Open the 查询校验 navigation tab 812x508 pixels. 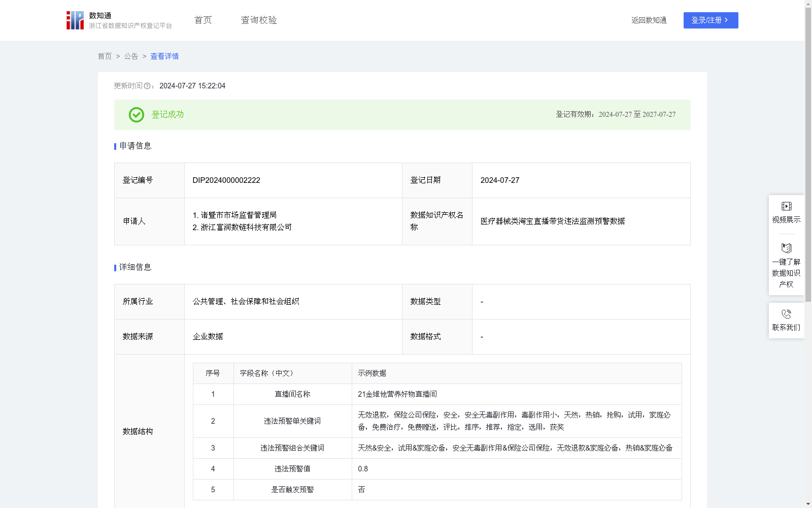tap(259, 20)
